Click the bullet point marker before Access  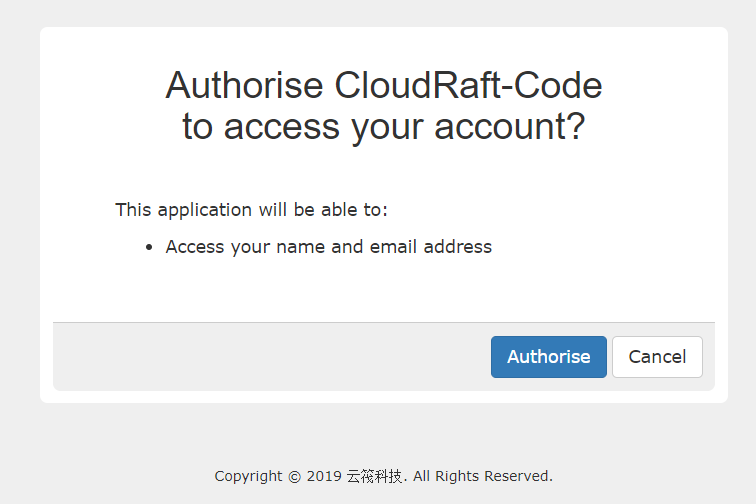point(149,247)
